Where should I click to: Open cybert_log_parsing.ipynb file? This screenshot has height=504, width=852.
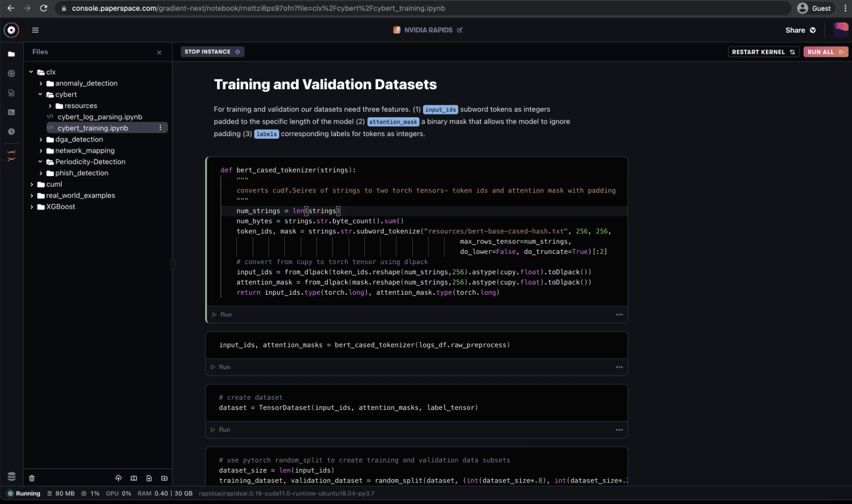click(100, 117)
